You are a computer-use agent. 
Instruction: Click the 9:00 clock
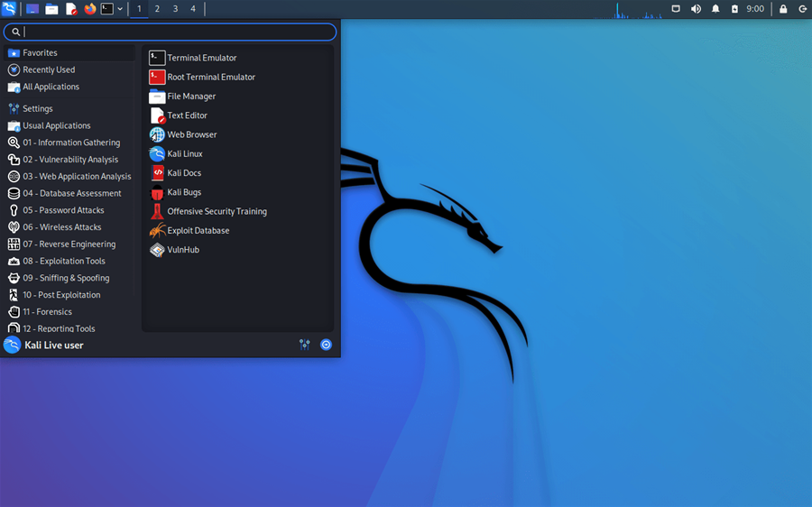(x=755, y=9)
